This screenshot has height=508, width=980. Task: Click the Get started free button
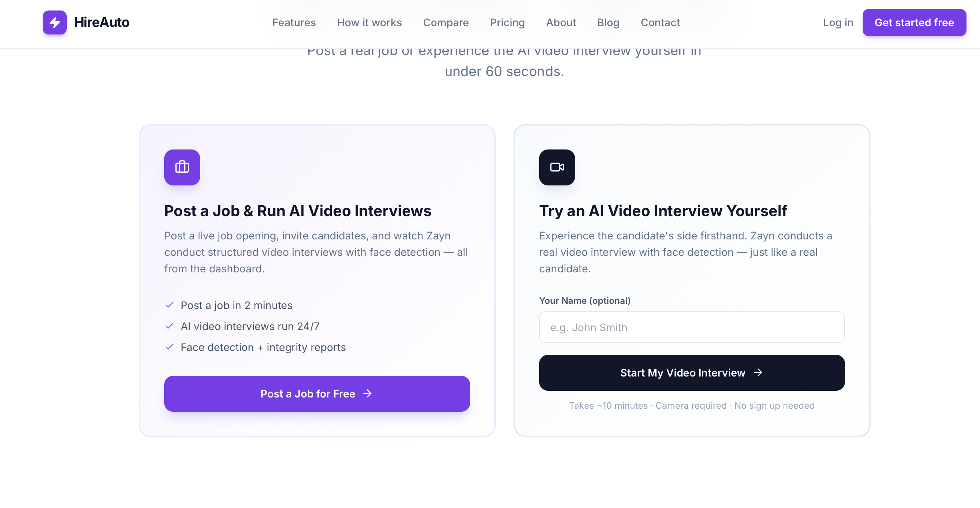point(914,22)
